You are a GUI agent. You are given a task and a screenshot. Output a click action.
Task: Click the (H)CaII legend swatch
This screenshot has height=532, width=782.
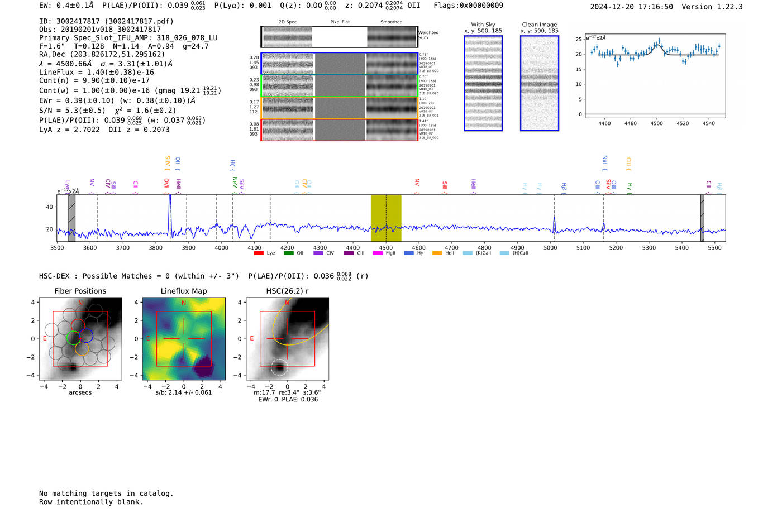coord(504,253)
